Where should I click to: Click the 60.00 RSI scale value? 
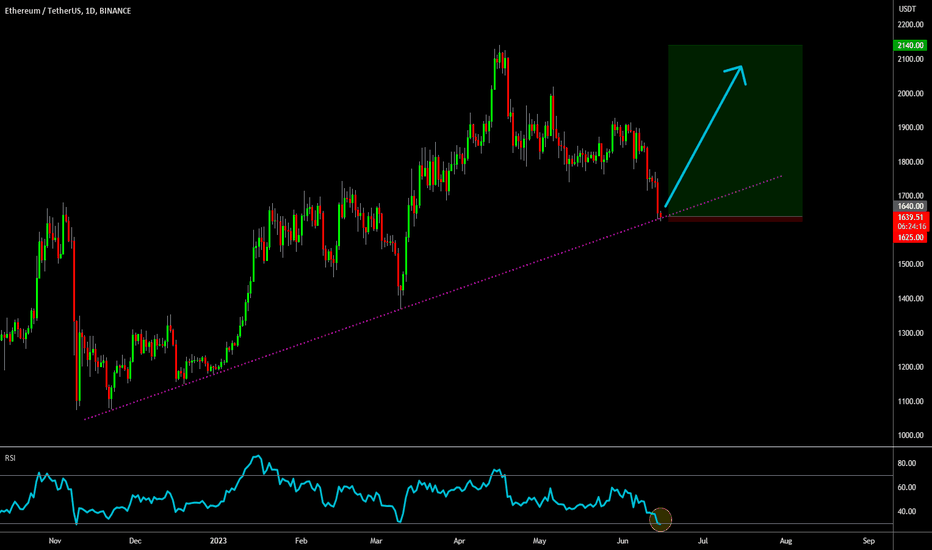pos(906,487)
